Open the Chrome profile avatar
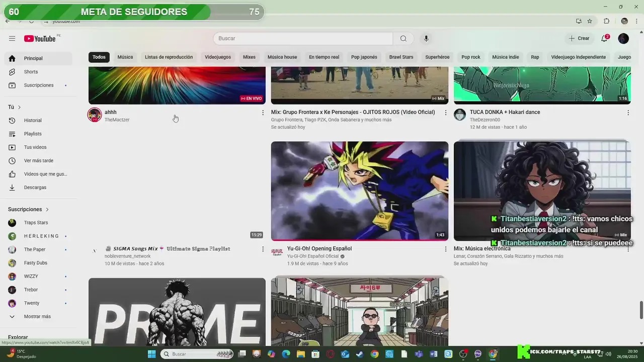 624,21
